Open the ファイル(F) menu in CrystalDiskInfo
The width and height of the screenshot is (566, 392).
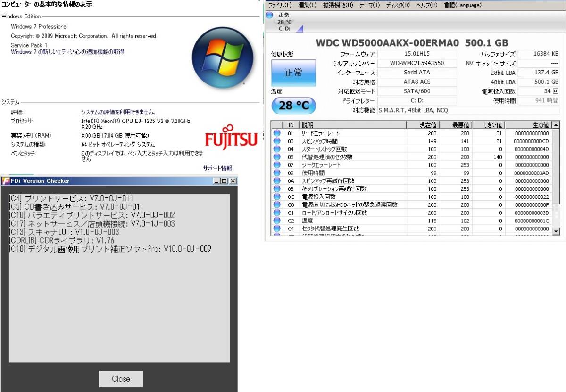[280, 5]
